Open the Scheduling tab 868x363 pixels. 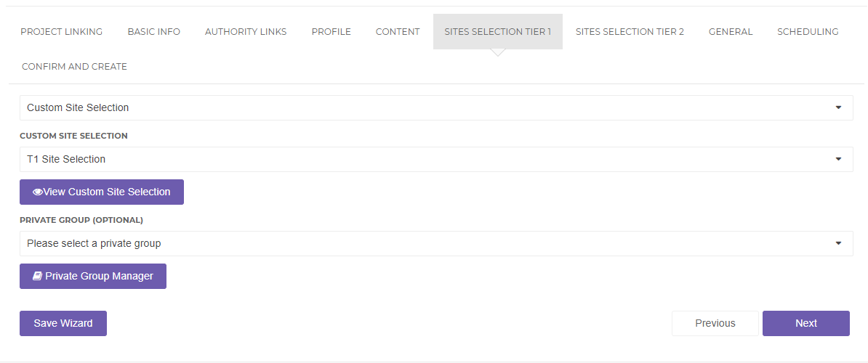808,32
